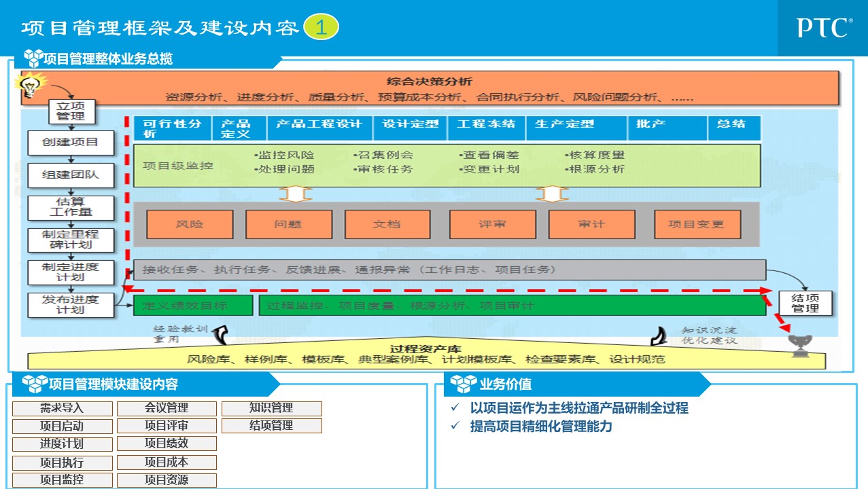
Task: Click the green 定义绩效目标 bar
Action: (x=193, y=306)
